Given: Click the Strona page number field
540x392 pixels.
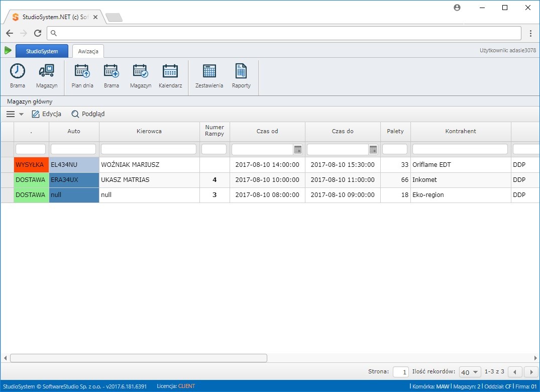Looking at the screenshot, I should click(x=400, y=372).
